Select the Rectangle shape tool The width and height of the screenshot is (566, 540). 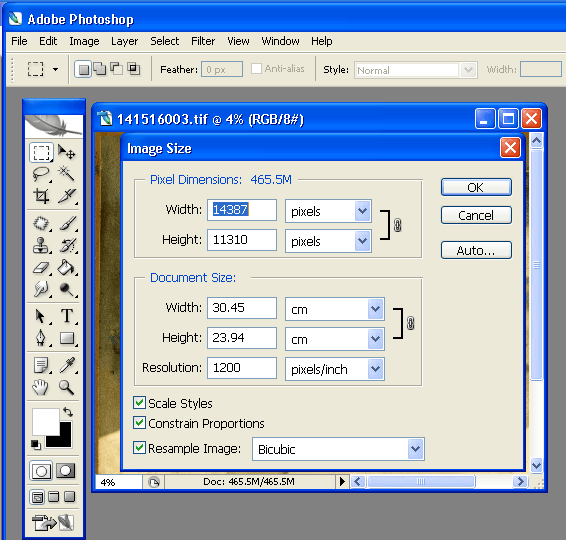[67, 338]
